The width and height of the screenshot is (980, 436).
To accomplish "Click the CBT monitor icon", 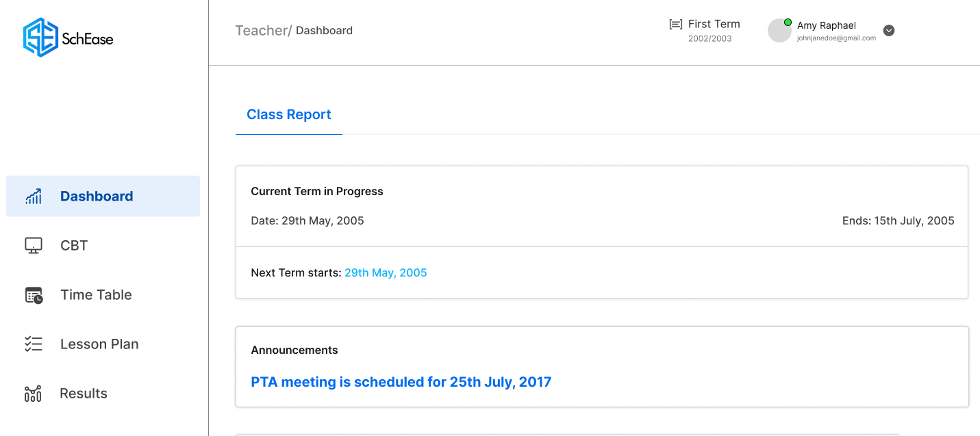I will [34, 246].
